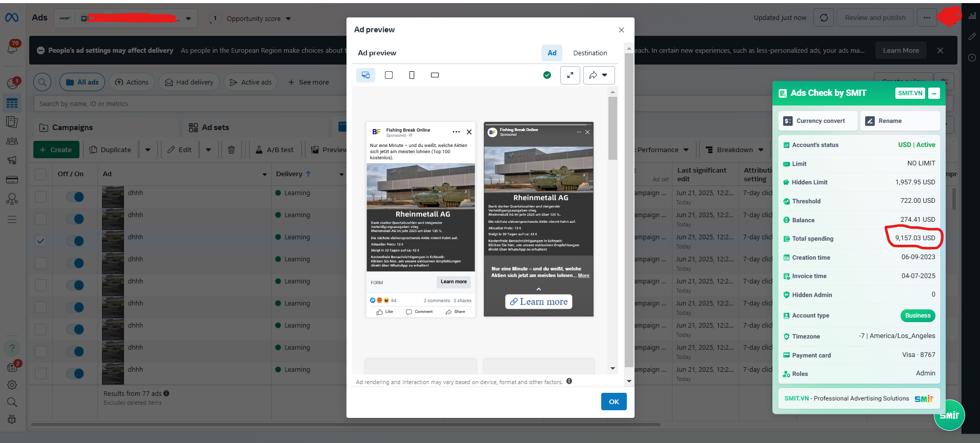This screenshot has width=980, height=443.
Task: Open dropdown arrow next to Duplicate
Action: (x=148, y=150)
